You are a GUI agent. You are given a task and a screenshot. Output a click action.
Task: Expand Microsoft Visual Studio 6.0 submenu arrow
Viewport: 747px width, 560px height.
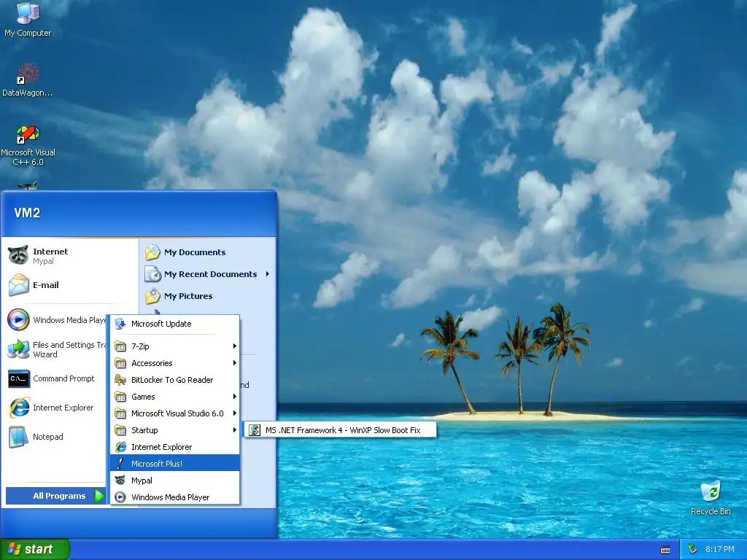pos(234,413)
